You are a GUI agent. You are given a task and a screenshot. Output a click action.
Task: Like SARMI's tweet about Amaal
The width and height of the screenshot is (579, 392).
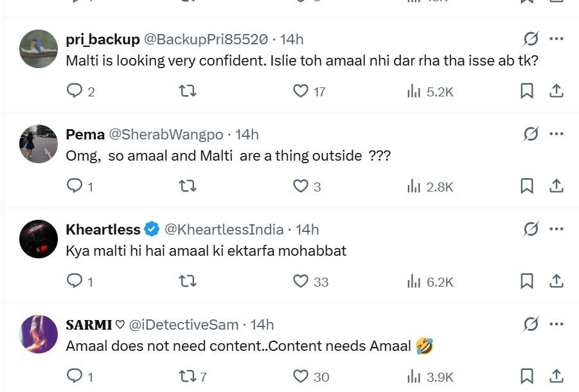(301, 377)
